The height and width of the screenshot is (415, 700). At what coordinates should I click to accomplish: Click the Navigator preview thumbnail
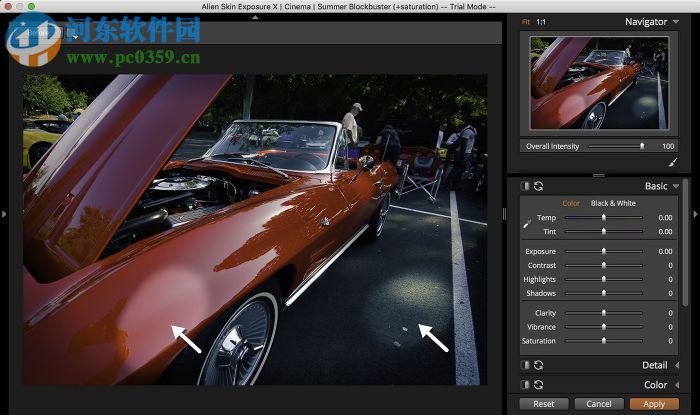click(x=598, y=83)
